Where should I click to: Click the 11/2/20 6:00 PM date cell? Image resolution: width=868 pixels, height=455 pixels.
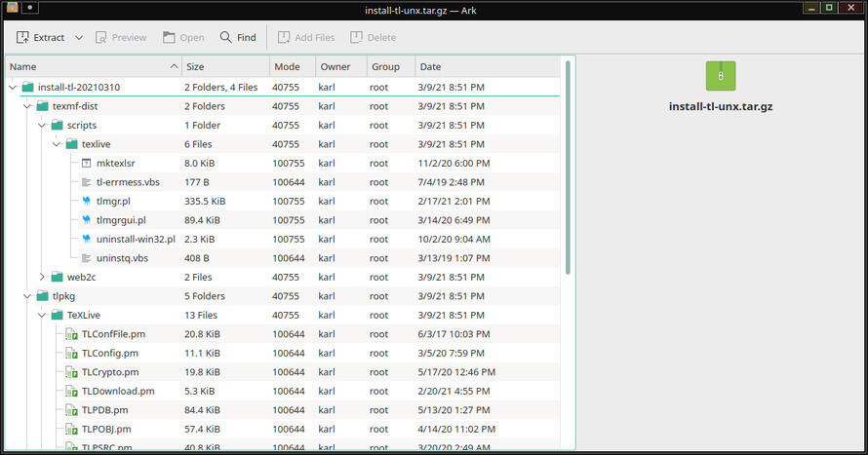454,163
